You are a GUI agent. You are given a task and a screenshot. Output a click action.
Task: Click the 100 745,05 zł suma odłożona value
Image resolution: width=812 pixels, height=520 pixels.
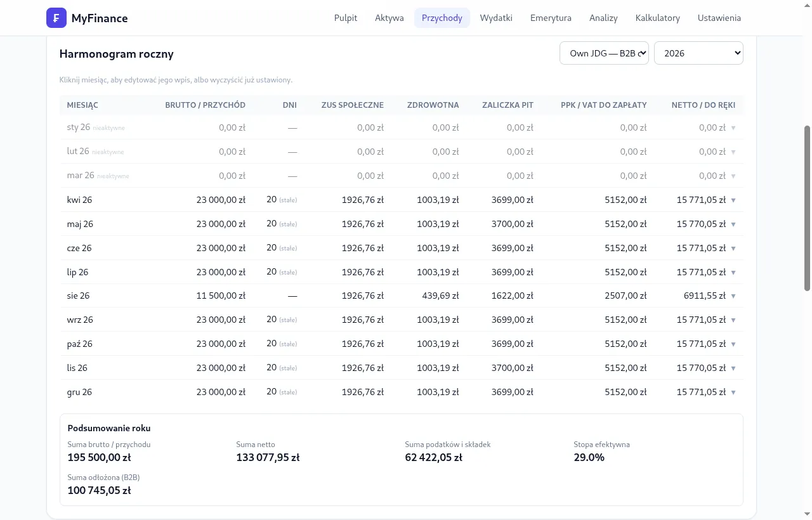point(99,490)
